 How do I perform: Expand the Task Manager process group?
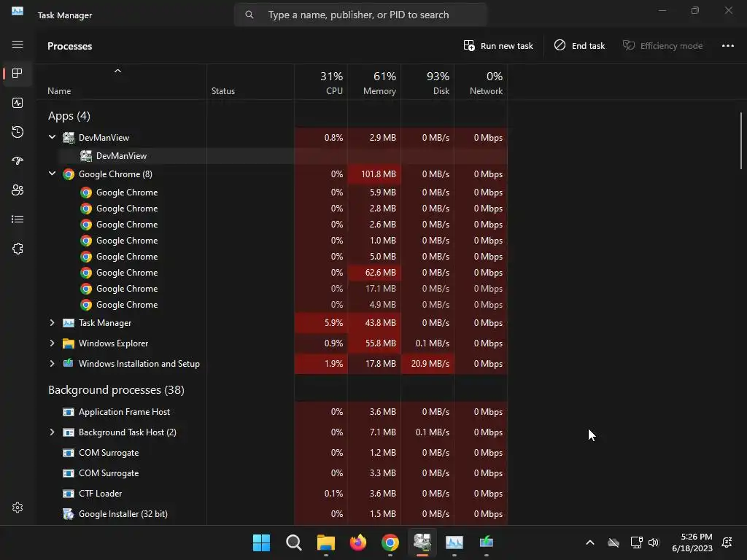click(x=52, y=323)
